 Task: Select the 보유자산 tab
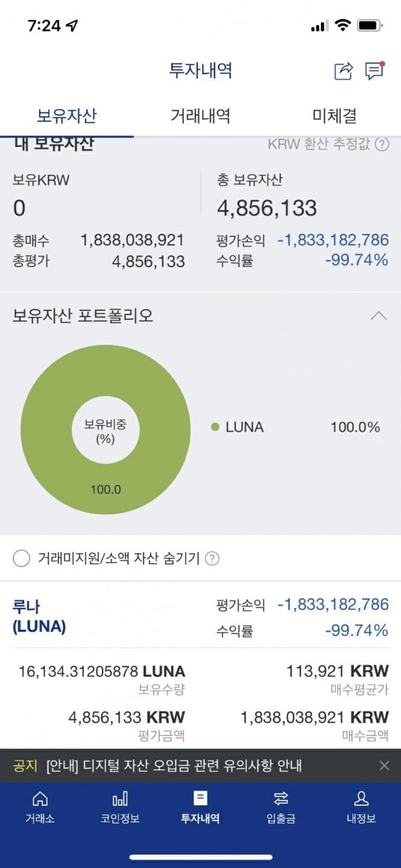pos(67,116)
